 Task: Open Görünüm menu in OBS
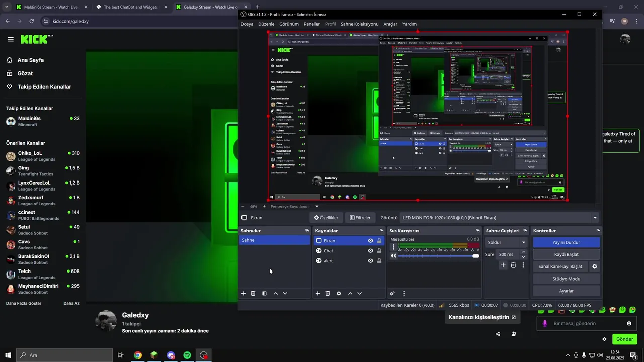pyautogui.click(x=289, y=24)
